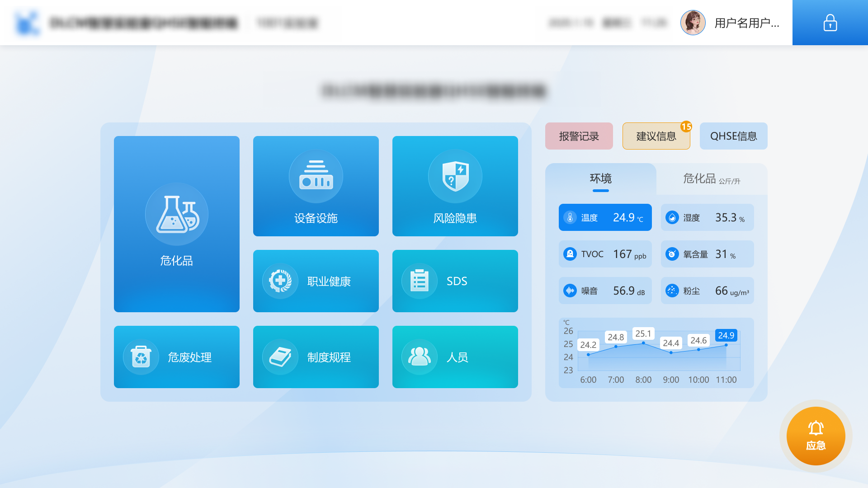Click the 危废处理 recycle bin icon
This screenshot has height=488, width=868.
(x=141, y=357)
